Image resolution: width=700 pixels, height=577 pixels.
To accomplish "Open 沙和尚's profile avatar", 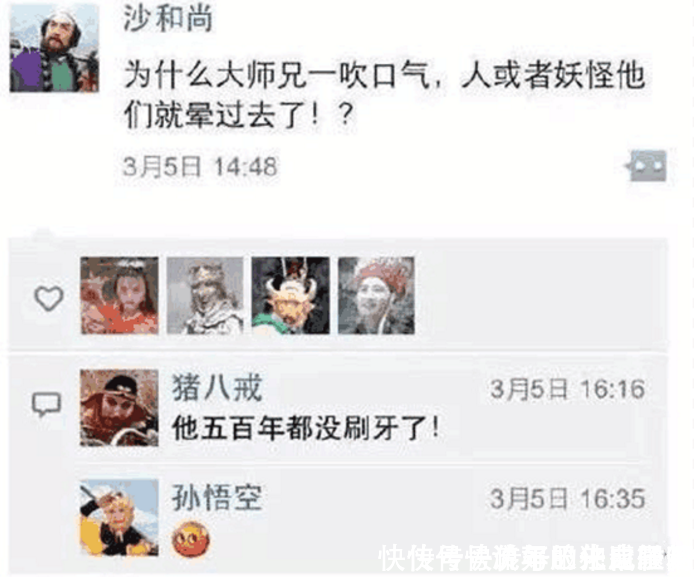I will pyautogui.click(x=54, y=48).
